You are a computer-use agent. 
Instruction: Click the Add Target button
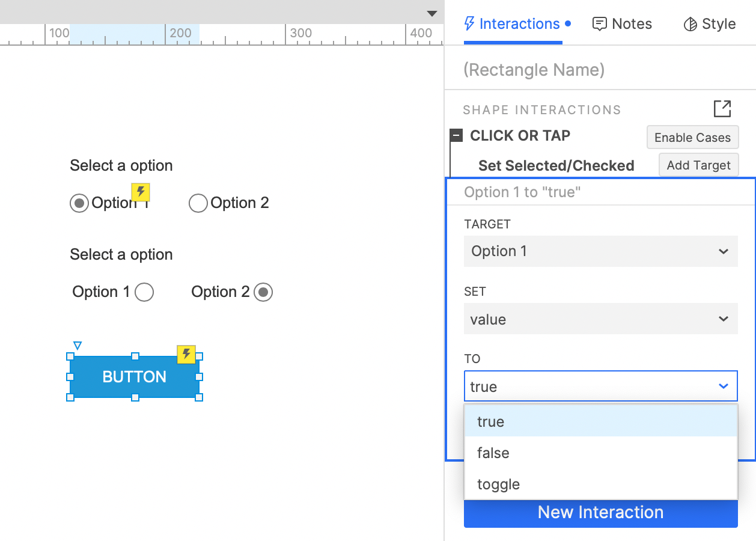[698, 165]
